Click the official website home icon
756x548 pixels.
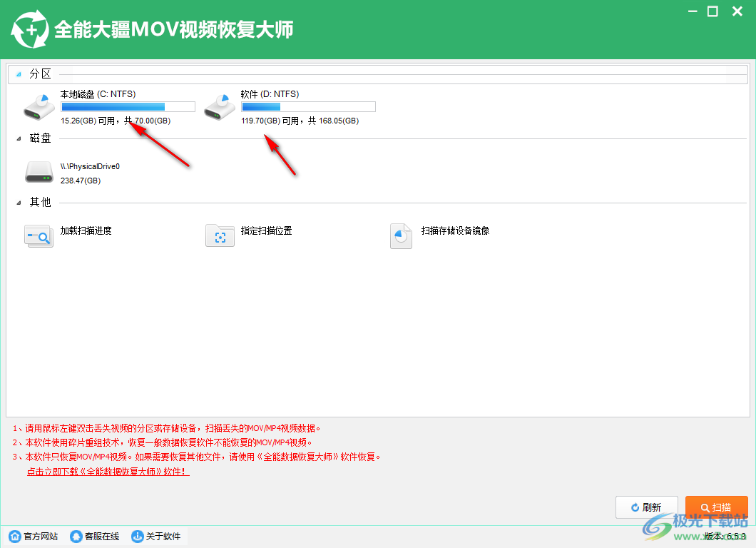click(15, 536)
